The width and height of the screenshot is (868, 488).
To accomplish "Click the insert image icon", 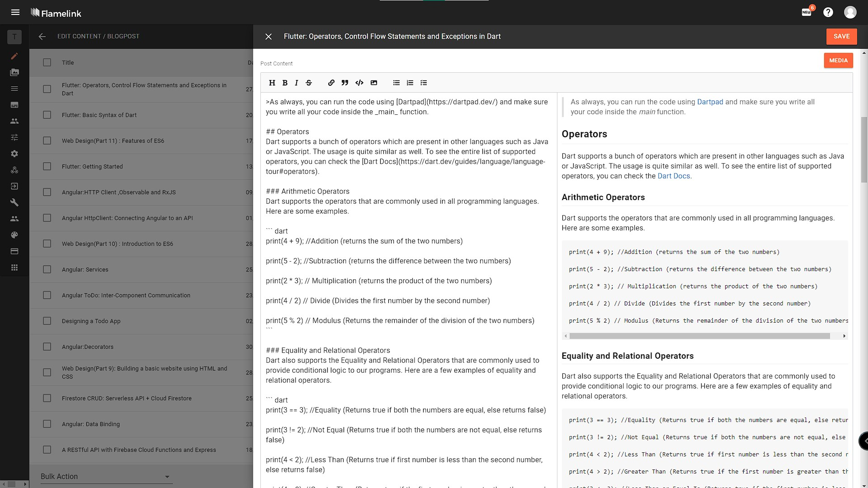I will click(374, 83).
